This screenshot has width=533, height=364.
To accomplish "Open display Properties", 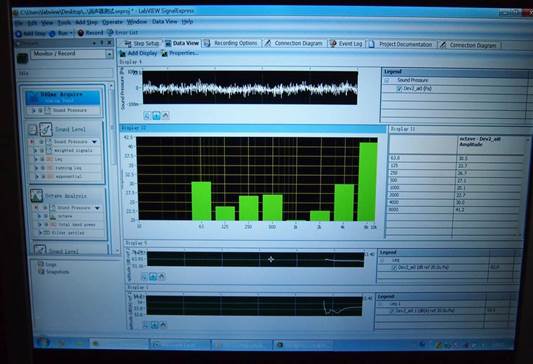I will click(180, 53).
